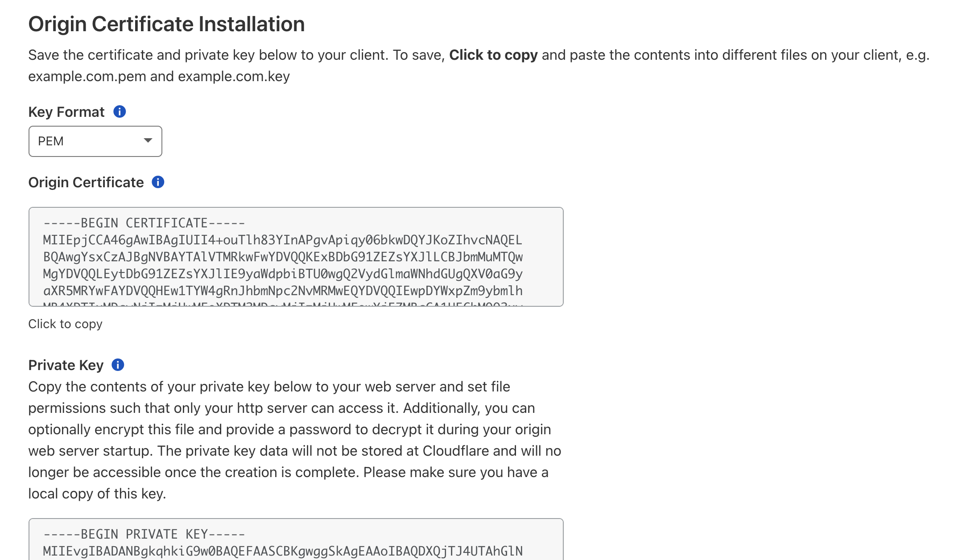958x560 pixels.
Task: Click the BEGIN PRIVATE KEY line
Action: point(144,534)
